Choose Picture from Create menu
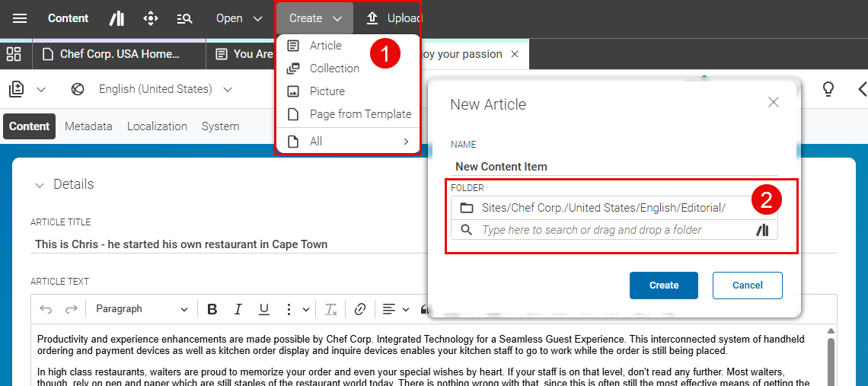 coord(349,91)
